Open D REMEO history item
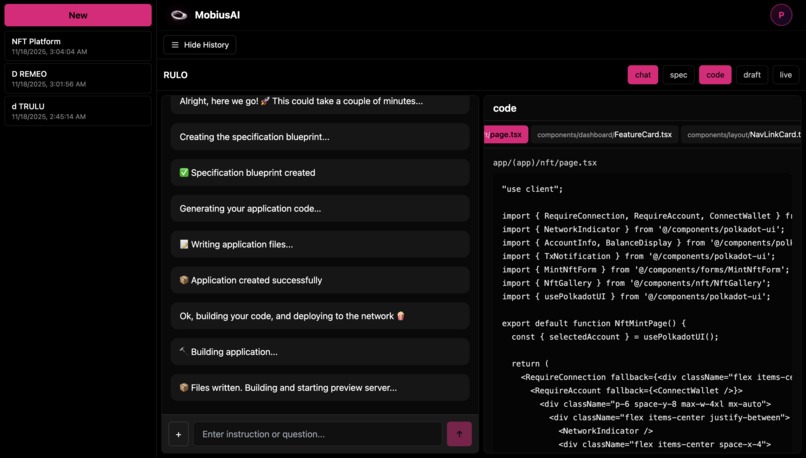This screenshot has width=806, height=458. click(x=78, y=79)
